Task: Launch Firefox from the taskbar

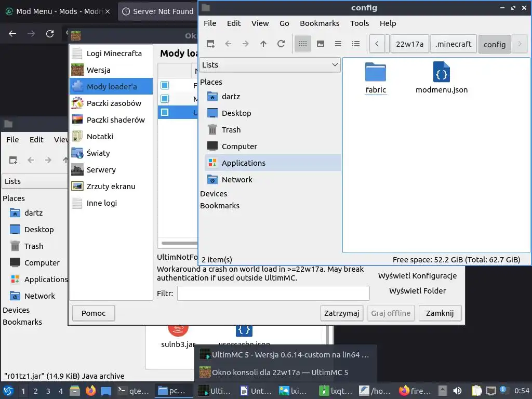Action: (x=90, y=391)
